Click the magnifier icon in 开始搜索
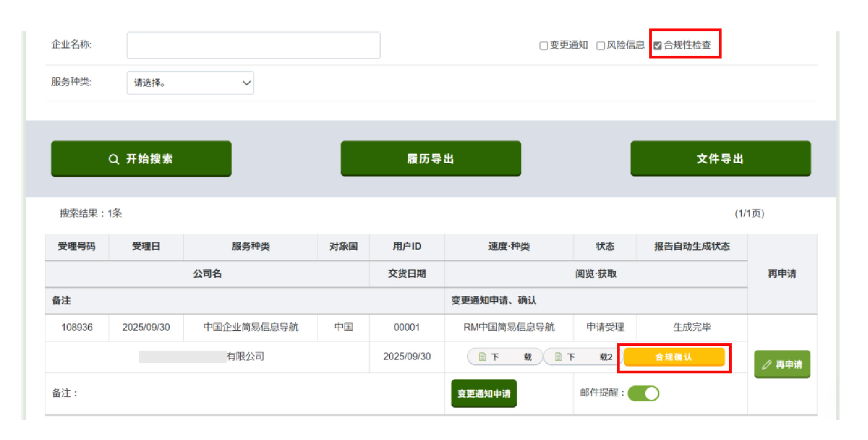This screenshot has width=868, height=440. [113, 159]
